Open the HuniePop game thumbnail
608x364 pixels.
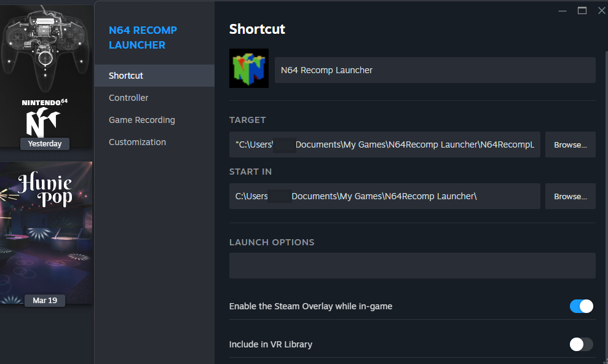pos(46,232)
